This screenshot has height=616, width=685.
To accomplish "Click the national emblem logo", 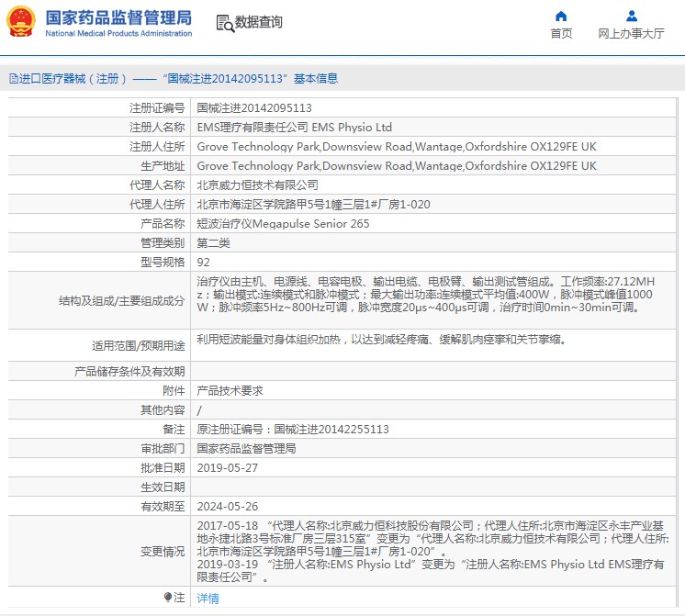I will point(21,21).
